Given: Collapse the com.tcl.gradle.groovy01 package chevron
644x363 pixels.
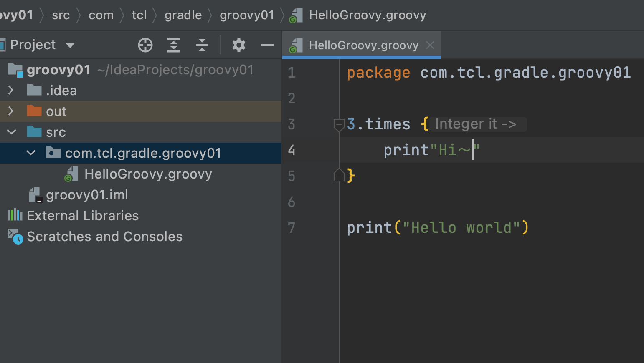Looking at the screenshot, I should (x=31, y=153).
